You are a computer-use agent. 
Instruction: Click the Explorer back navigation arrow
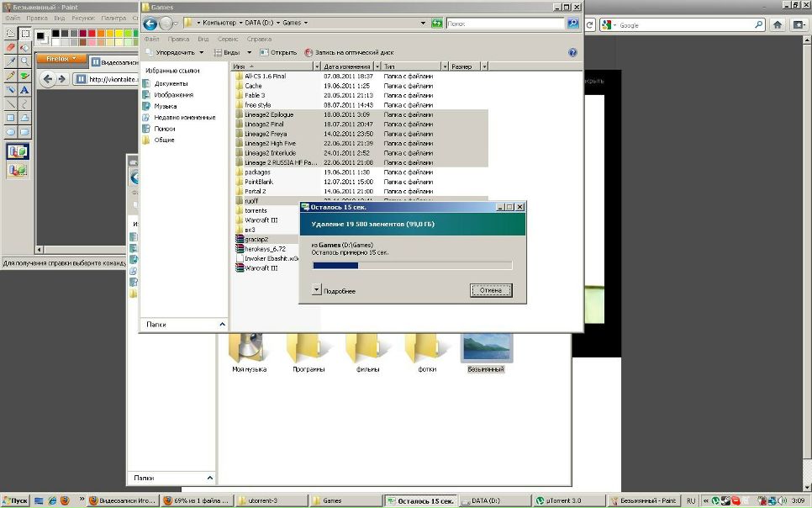(150, 24)
